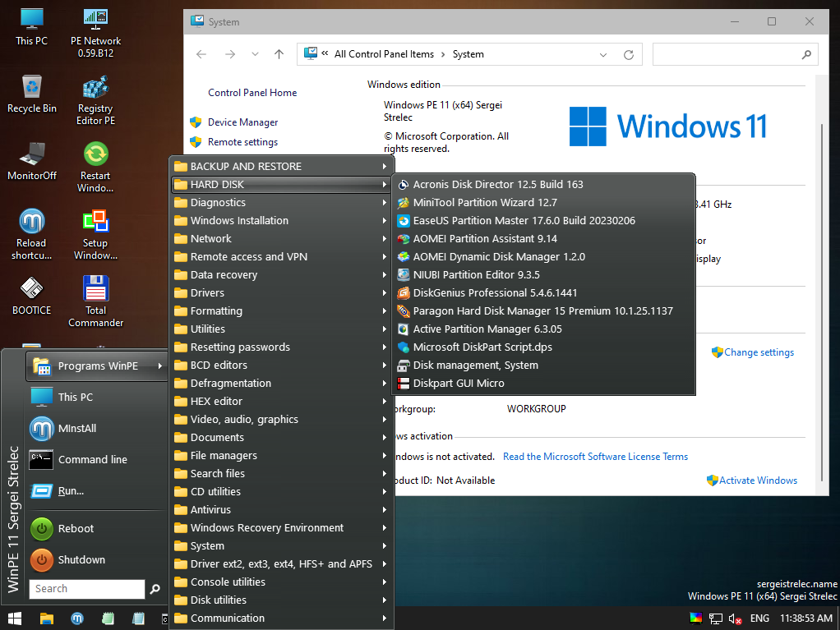Image resolution: width=840 pixels, height=630 pixels.
Task: Click Control Panel Home link
Action: pos(252,93)
